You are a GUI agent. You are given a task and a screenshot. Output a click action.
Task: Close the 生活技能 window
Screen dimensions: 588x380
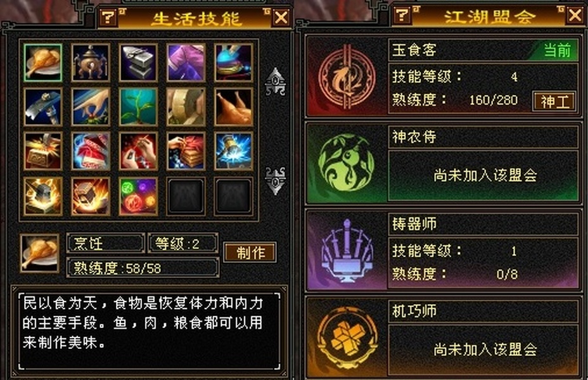[281, 17]
